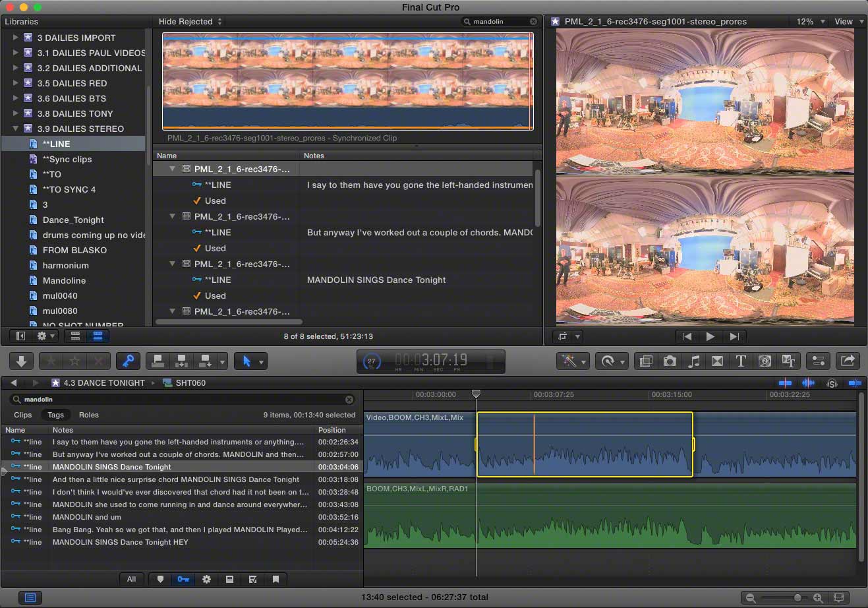This screenshot has width=868, height=608.
Task: Click the All filter button
Action: pos(132,579)
